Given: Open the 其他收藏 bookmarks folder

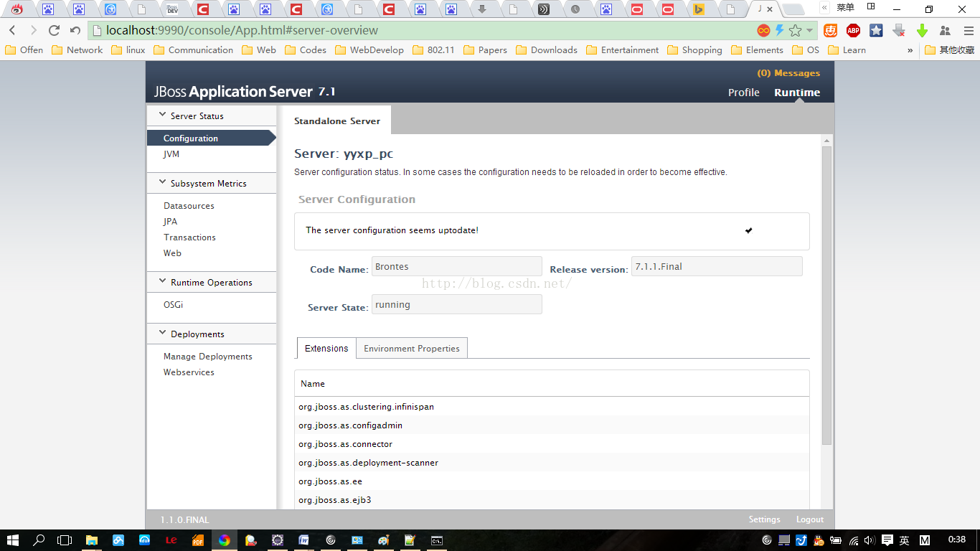Looking at the screenshot, I should coord(949,50).
